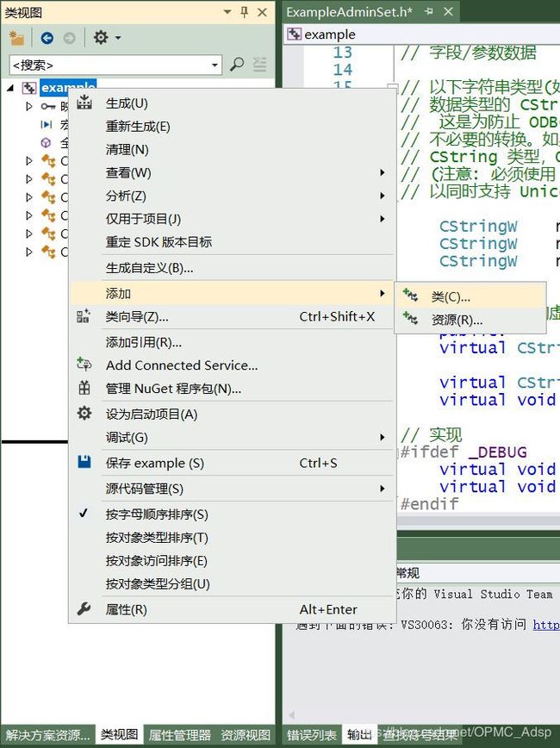Switch to ExampleAdminSet.h* editor tab
The width and height of the screenshot is (560, 748).
pyautogui.click(x=350, y=12)
